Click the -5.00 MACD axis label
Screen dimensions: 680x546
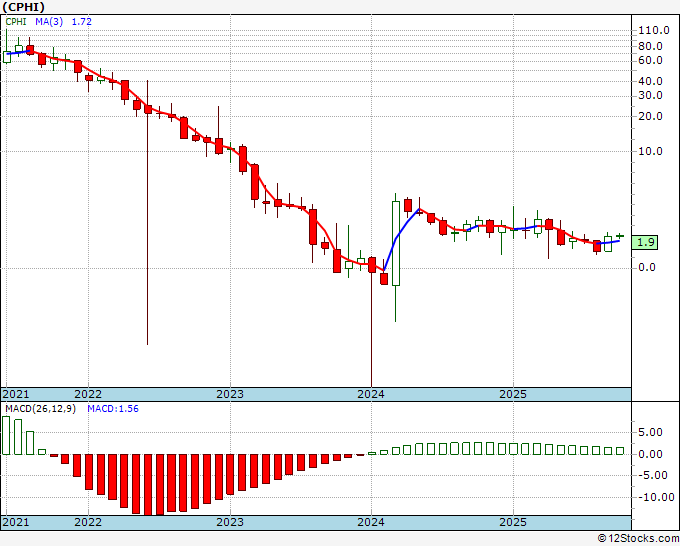653,475
